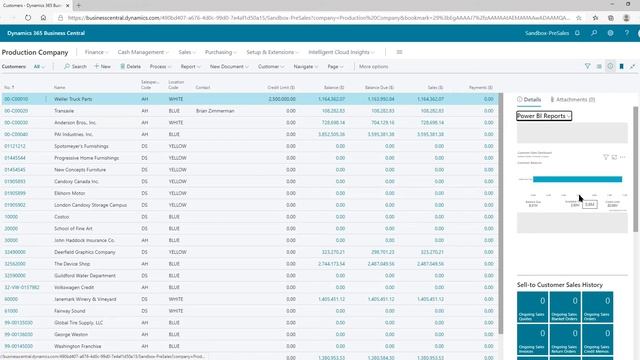Screen dimensions: 640x360
Task: Open customer number 01121212
Action: [x=15, y=146]
